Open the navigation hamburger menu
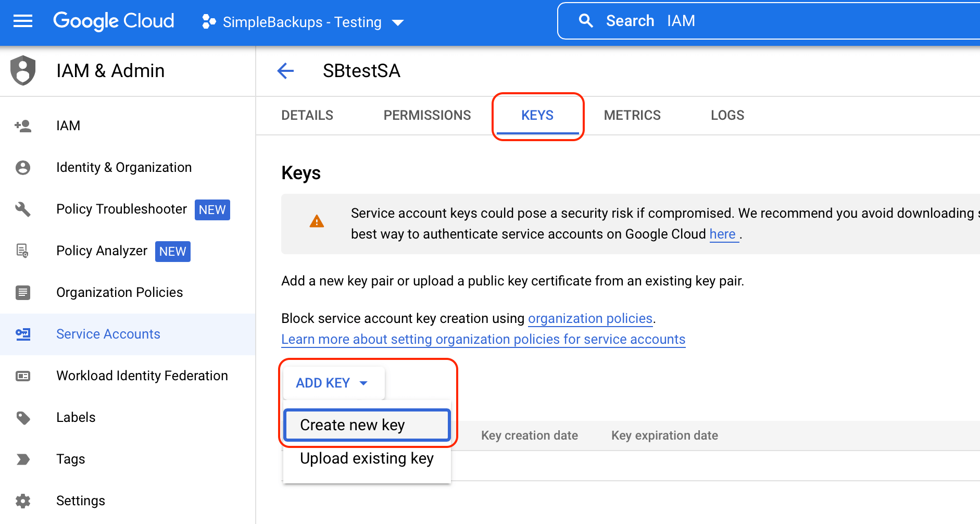980x524 pixels. click(22, 21)
